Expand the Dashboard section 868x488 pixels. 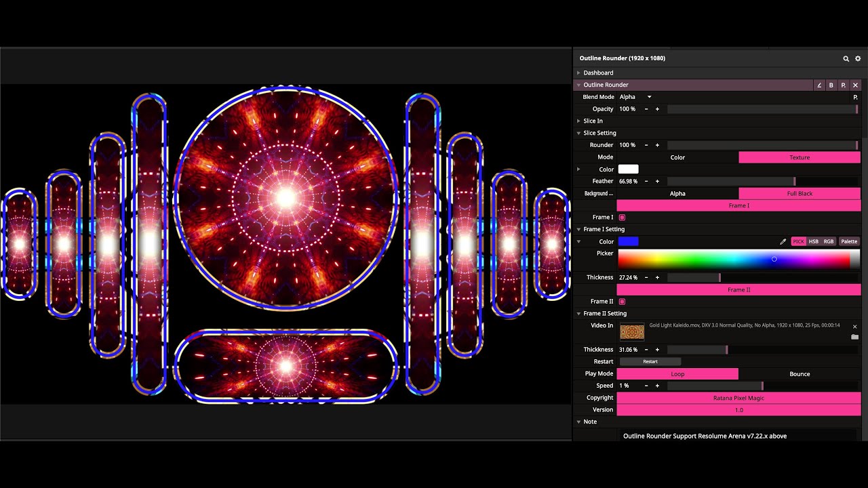click(x=578, y=73)
